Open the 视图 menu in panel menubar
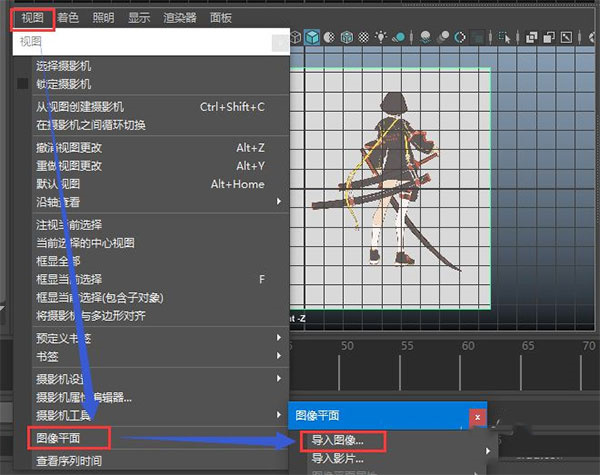The height and width of the screenshot is (475, 600). click(x=32, y=17)
